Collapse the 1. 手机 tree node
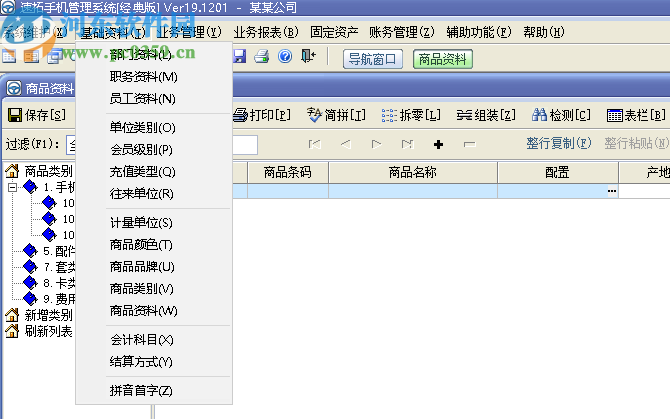The width and height of the screenshot is (670, 419). 12,187
